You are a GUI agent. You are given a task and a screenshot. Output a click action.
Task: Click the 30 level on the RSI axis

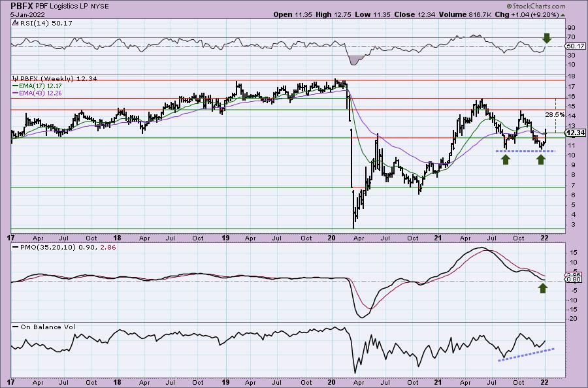571,55
